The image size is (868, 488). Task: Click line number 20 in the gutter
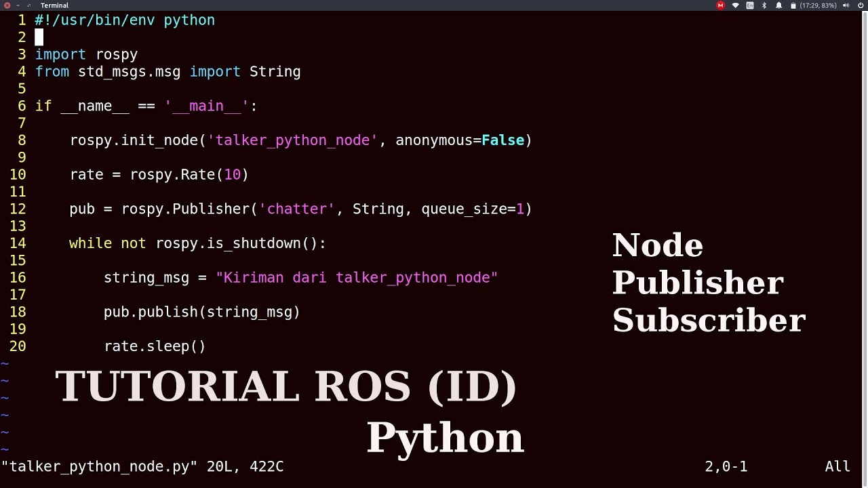[18, 346]
